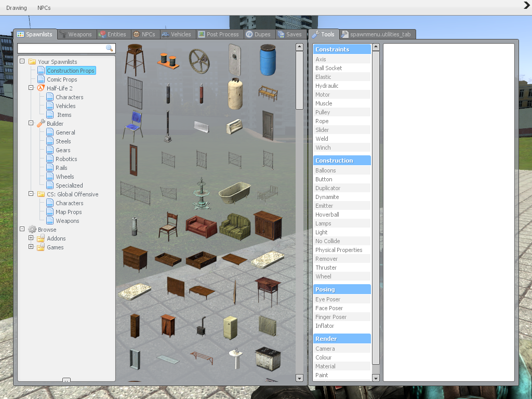The height and width of the screenshot is (399, 532).
Task: Spawn the wooden dresser prop
Action: coord(135,259)
